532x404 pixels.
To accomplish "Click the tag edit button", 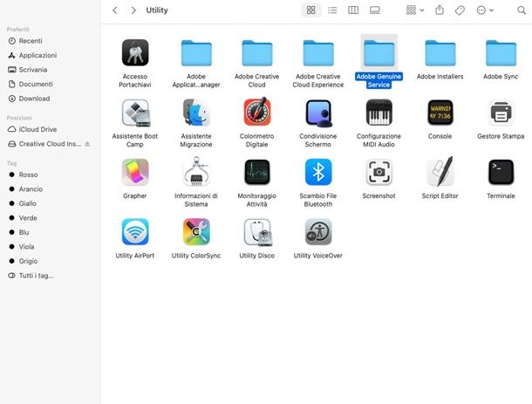I will coord(460,10).
